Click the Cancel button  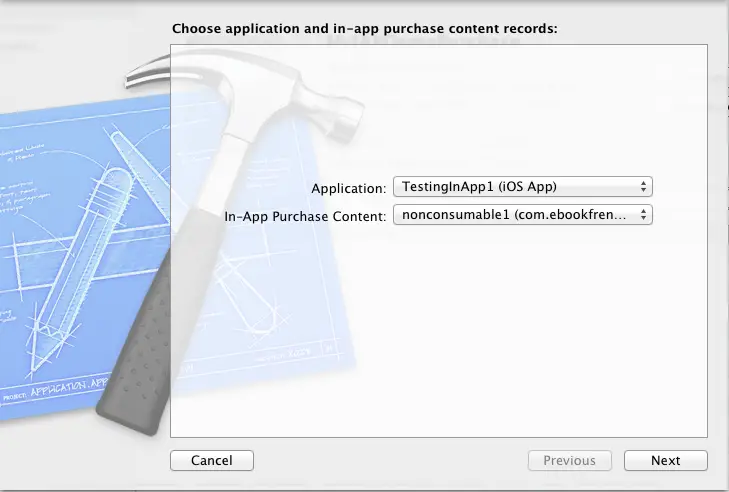click(x=211, y=461)
